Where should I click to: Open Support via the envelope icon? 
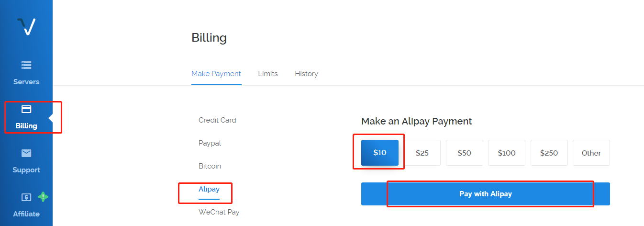point(26,153)
